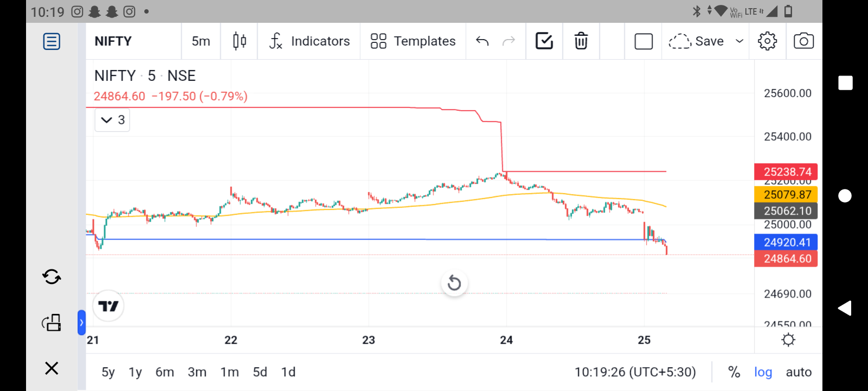Click the date label 24 on time axis

[506, 340]
